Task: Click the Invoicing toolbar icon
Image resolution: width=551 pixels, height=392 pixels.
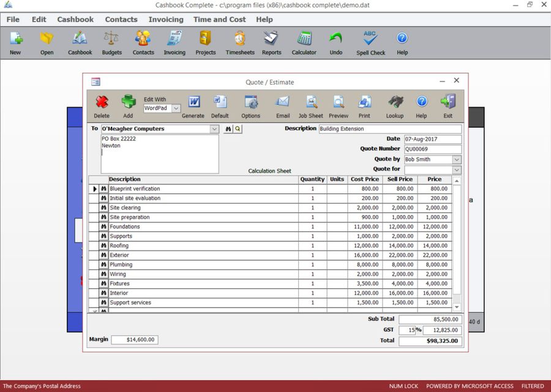Action: click(174, 39)
